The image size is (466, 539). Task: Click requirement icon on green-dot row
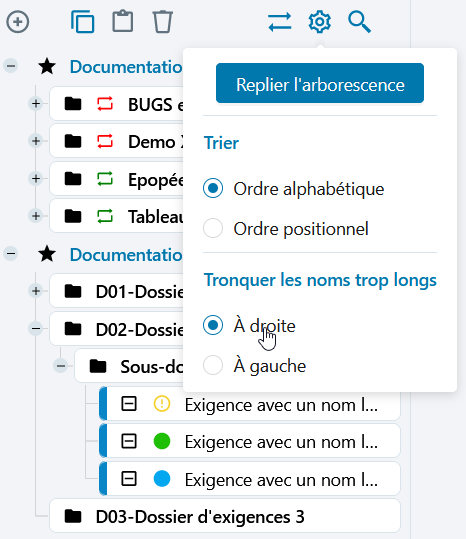[129, 441]
